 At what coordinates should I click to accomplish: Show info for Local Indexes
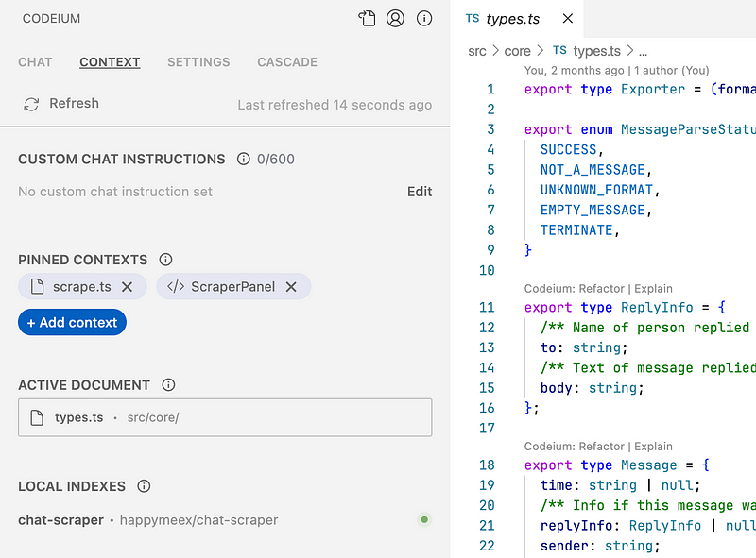pos(144,486)
